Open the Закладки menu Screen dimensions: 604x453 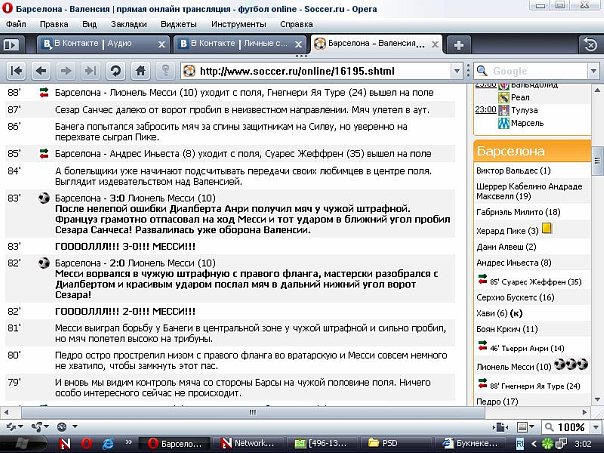pos(126,21)
